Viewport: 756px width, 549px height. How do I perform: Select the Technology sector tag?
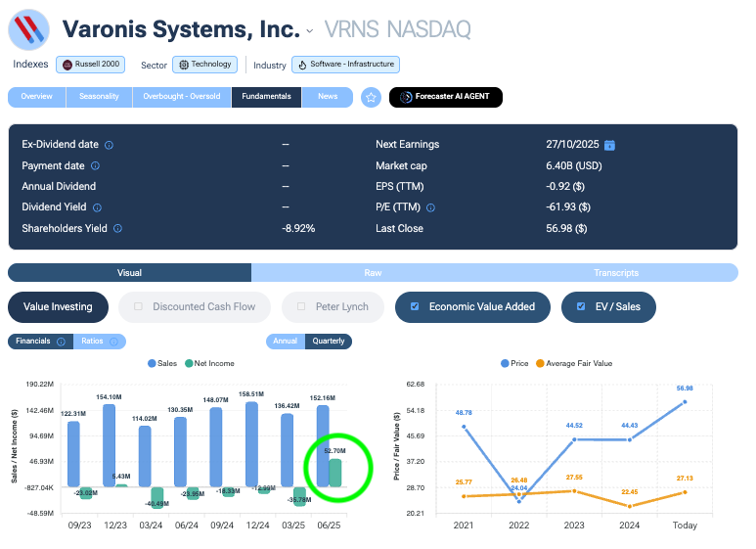pyautogui.click(x=205, y=65)
